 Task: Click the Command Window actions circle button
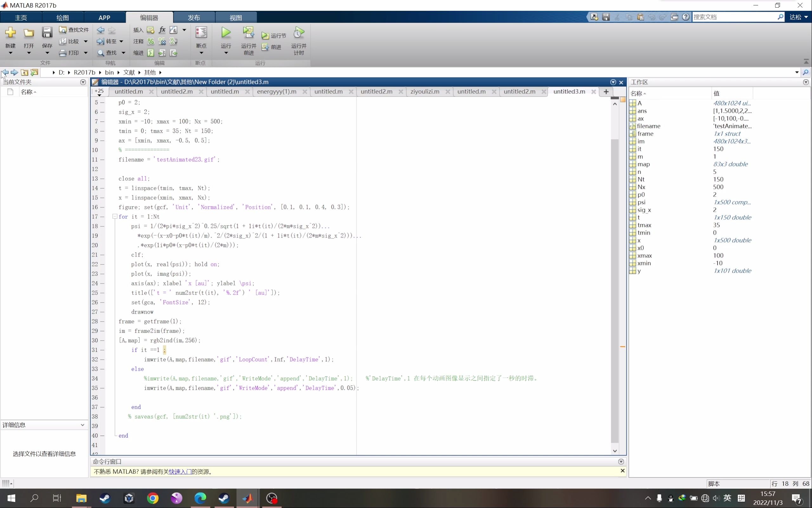(x=621, y=462)
